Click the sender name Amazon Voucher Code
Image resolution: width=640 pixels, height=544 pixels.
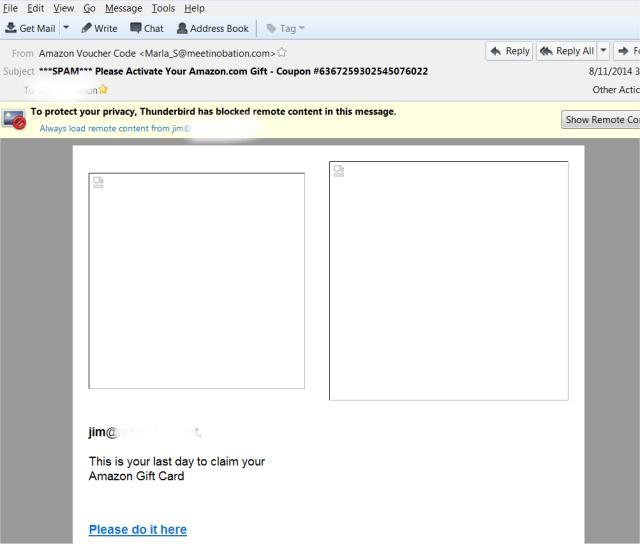click(87, 53)
